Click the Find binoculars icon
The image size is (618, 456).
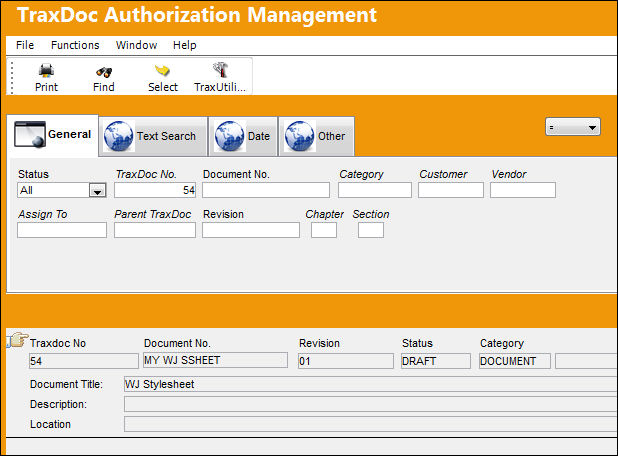pyautogui.click(x=104, y=72)
